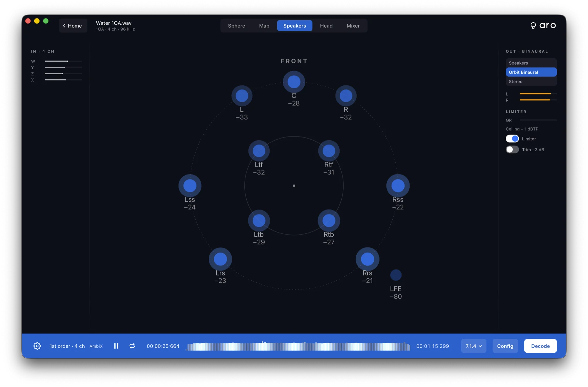Select the Lrs rear speaker node
Image resolution: width=588 pixels, height=387 pixels.
tap(220, 259)
